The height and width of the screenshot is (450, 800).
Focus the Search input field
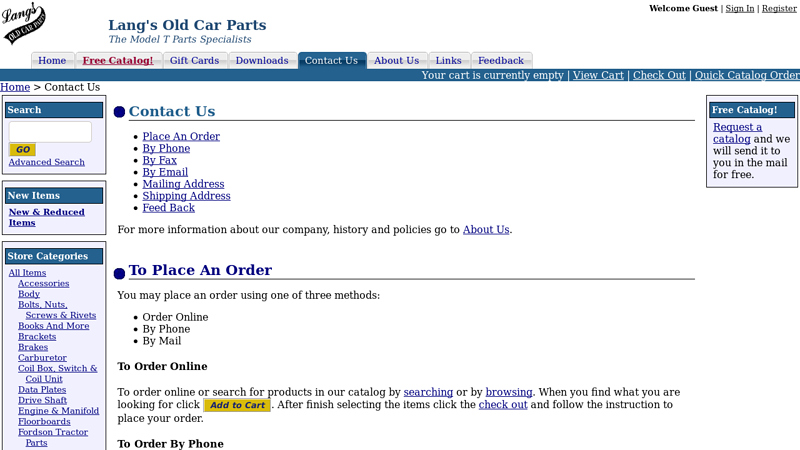[50, 132]
